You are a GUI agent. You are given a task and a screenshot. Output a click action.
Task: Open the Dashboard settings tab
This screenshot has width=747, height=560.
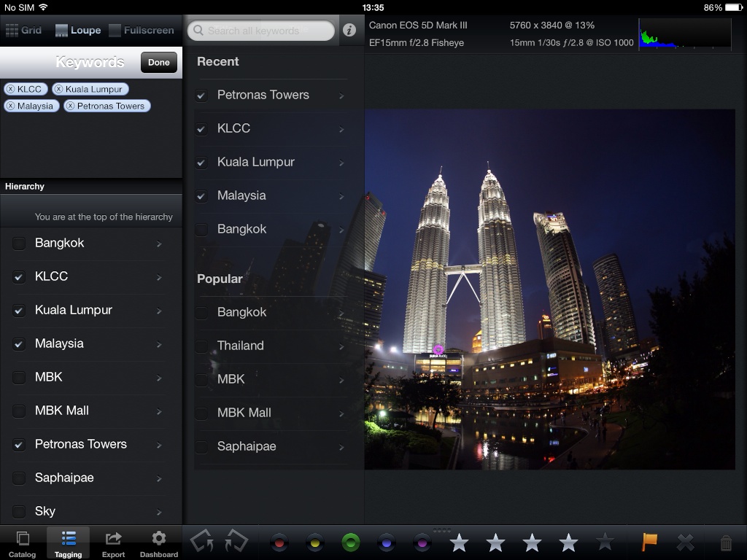(x=158, y=544)
